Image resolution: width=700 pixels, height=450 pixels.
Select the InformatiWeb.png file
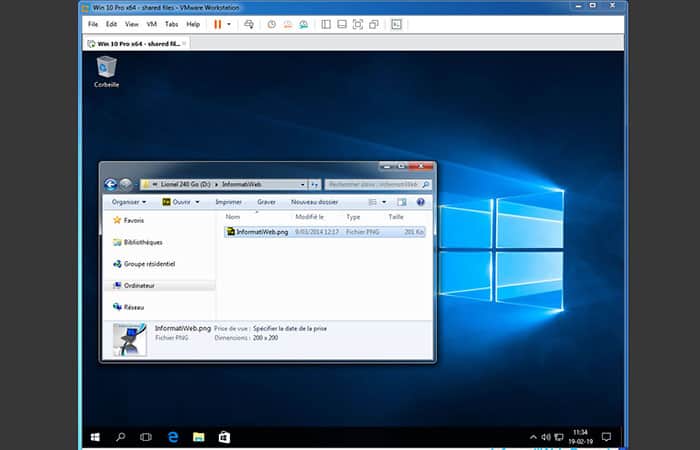pyautogui.click(x=325, y=232)
